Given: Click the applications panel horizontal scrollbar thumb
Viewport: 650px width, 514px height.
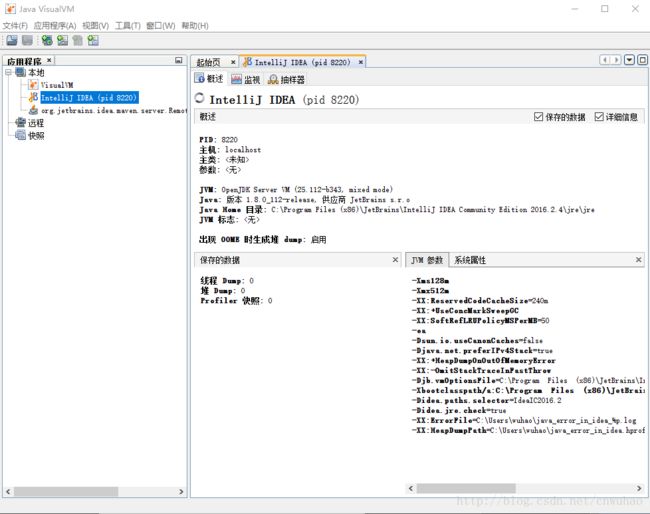Looking at the screenshot, I should coord(66,492).
